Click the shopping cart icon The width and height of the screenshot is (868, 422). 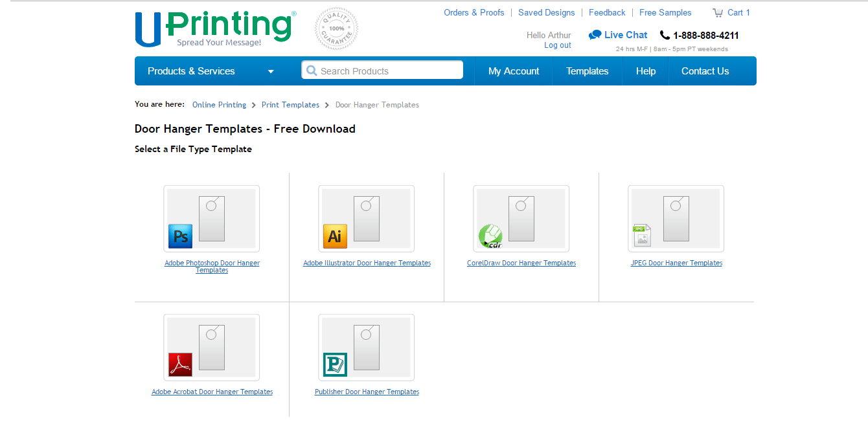tap(718, 12)
